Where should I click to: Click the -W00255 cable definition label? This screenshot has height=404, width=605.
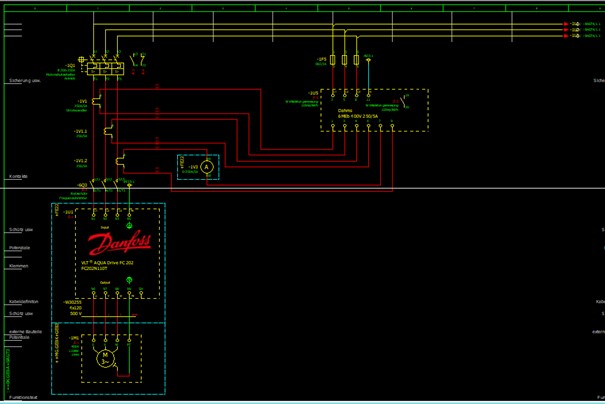tap(72, 301)
